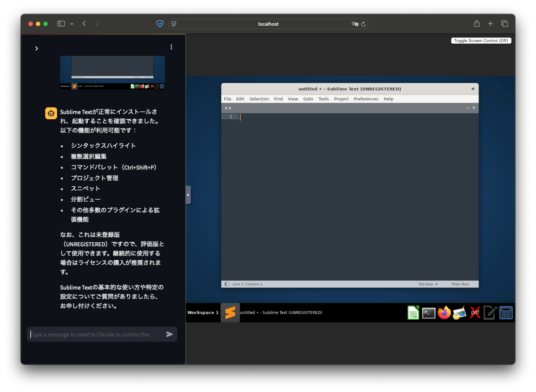Open the Goto menu
This screenshot has width=536, height=392.
coord(308,99)
